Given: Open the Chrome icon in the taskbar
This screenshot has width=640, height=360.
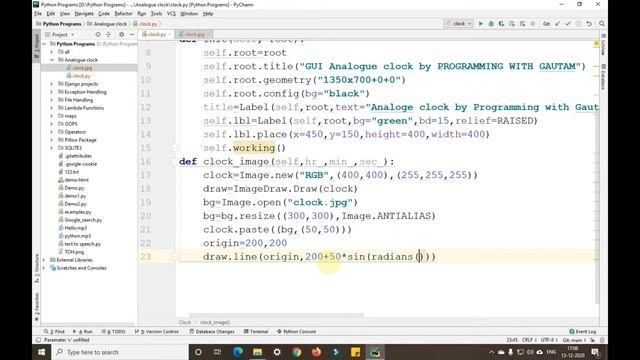Looking at the screenshot, I should 297,352.
